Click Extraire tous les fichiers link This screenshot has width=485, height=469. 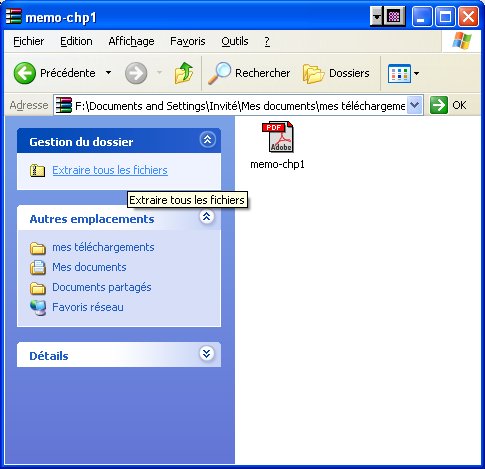tap(110, 170)
